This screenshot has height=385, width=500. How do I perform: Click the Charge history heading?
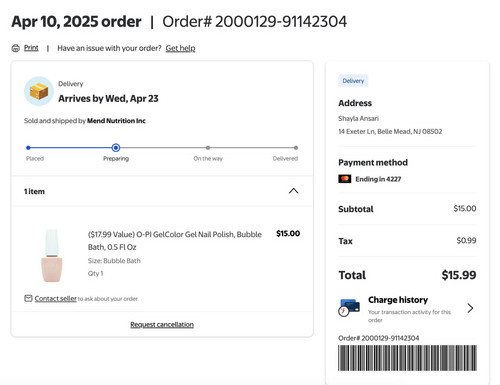(x=398, y=300)
